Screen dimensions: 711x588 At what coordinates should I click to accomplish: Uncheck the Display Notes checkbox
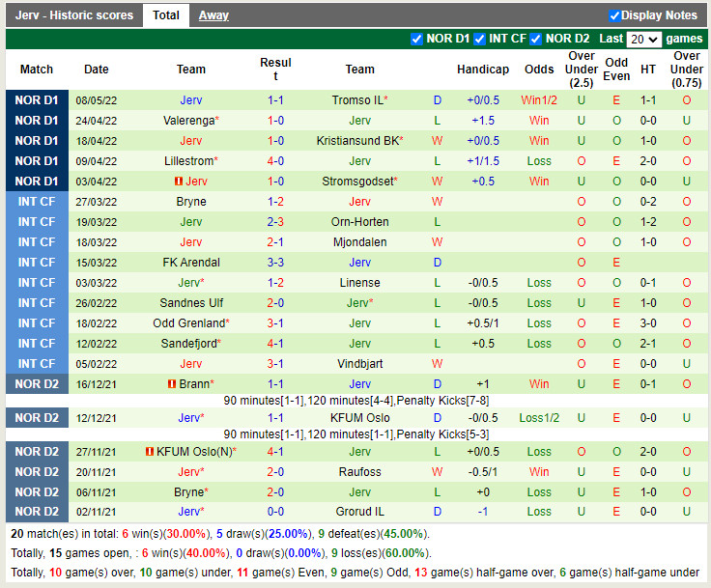(x=614, y=15)
